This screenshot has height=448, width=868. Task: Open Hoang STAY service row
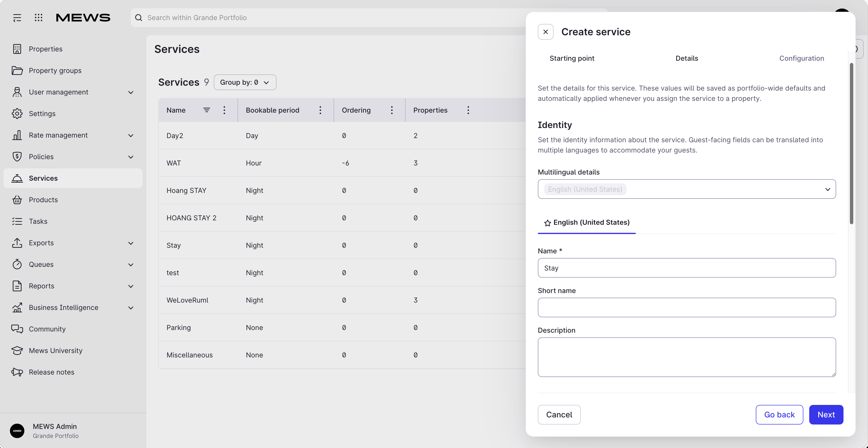click(342, 190)
